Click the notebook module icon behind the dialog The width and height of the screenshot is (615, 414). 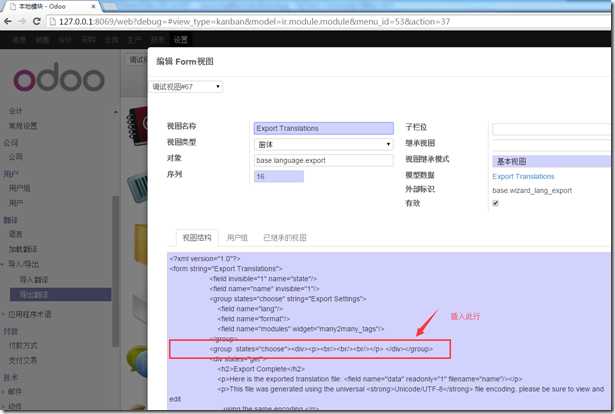(137, 126)
